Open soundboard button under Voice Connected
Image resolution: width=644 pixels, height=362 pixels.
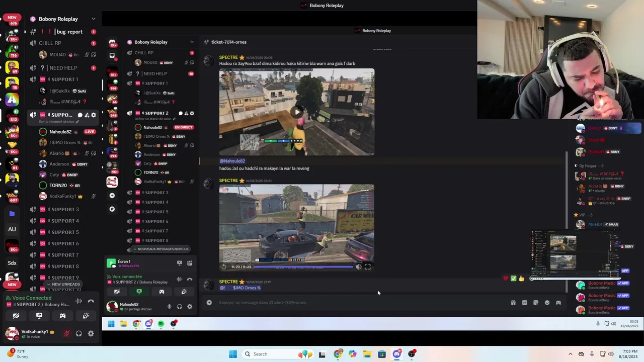pos(86,316)
